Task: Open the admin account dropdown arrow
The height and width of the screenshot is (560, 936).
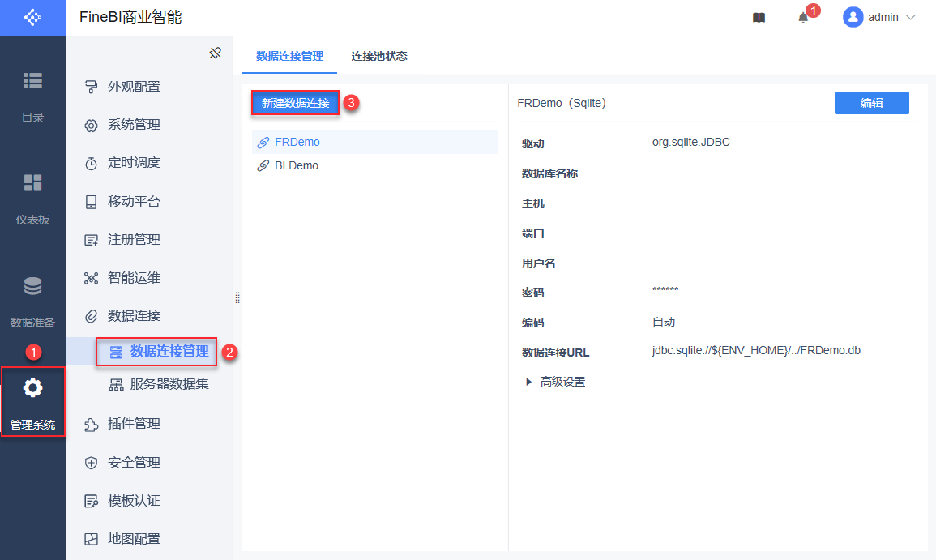Action: point(910,17)
